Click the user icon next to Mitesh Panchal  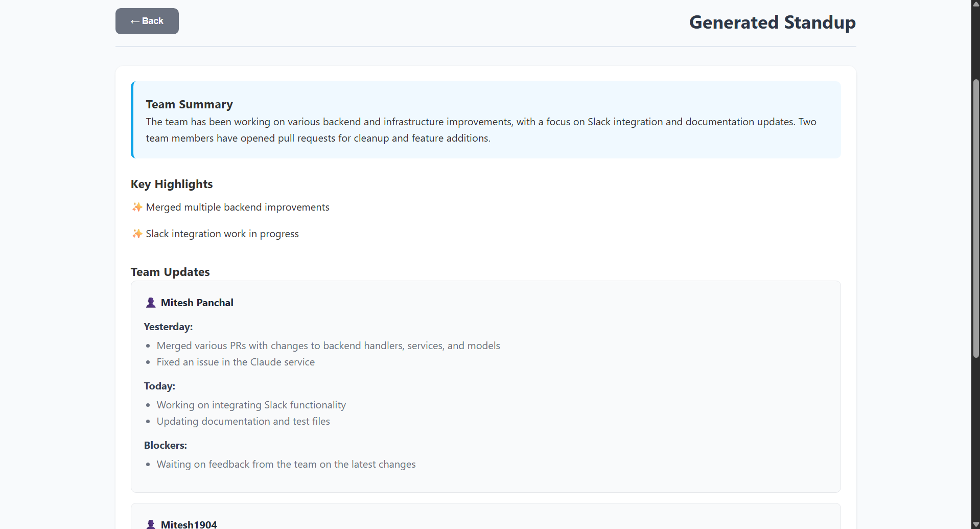pos(151,303)
